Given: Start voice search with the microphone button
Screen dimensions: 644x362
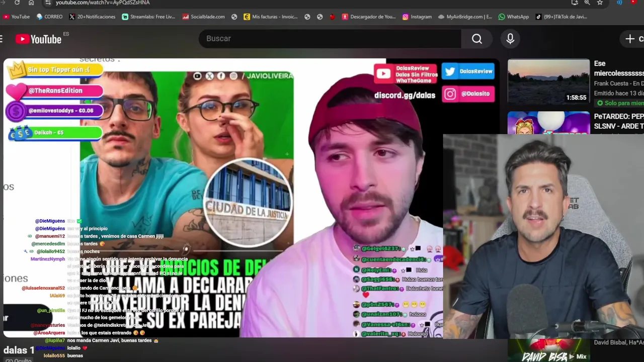Looking at the screenshot, I should [510, 39].
